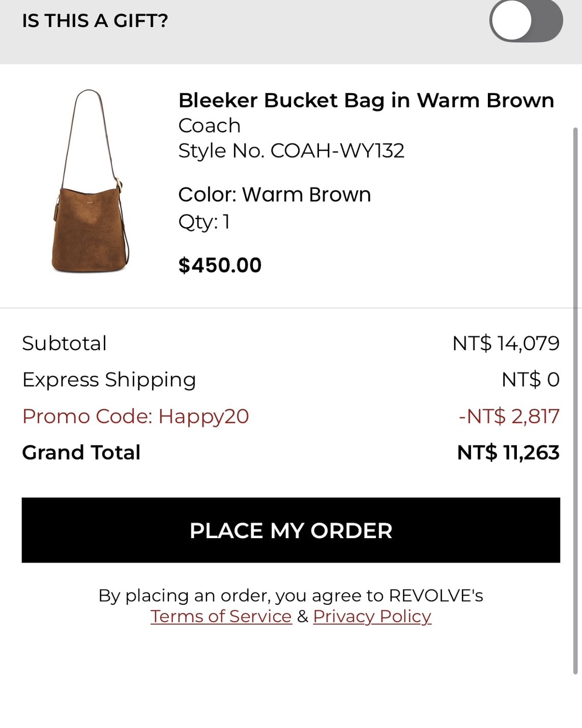Viewport: 582px width, 728px height.
Task: Click the vertical scrollbar on the right edge
Action: (575, 401)
